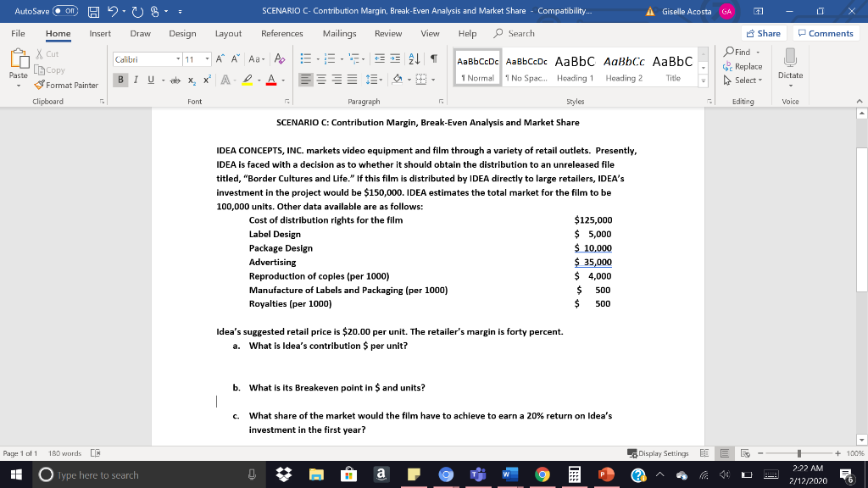Click the Windows search box
868x488 pixels.
point(127,474)
